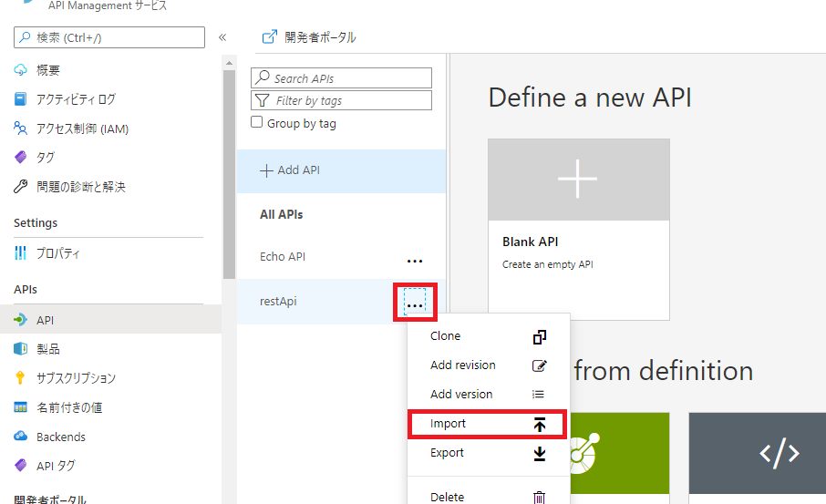
Task: Click the Import upload arrow icon
Action: (x=540, y=424)
